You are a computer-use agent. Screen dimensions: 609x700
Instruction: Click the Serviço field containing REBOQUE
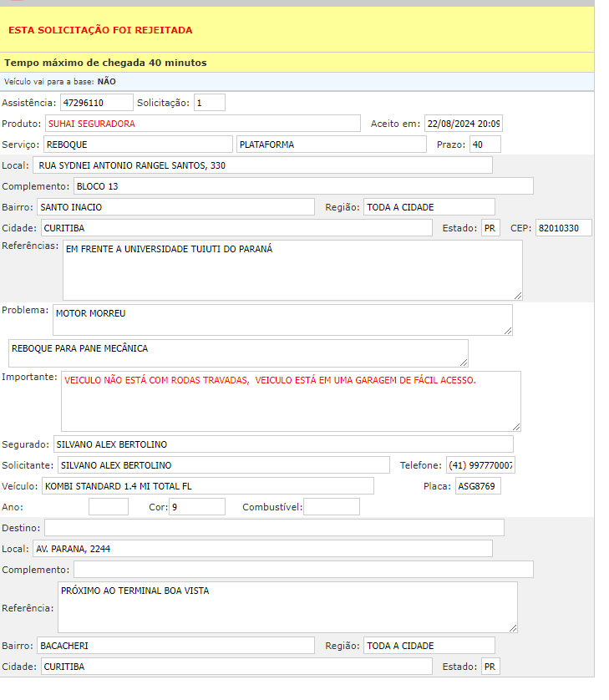[x=138, y=145]
